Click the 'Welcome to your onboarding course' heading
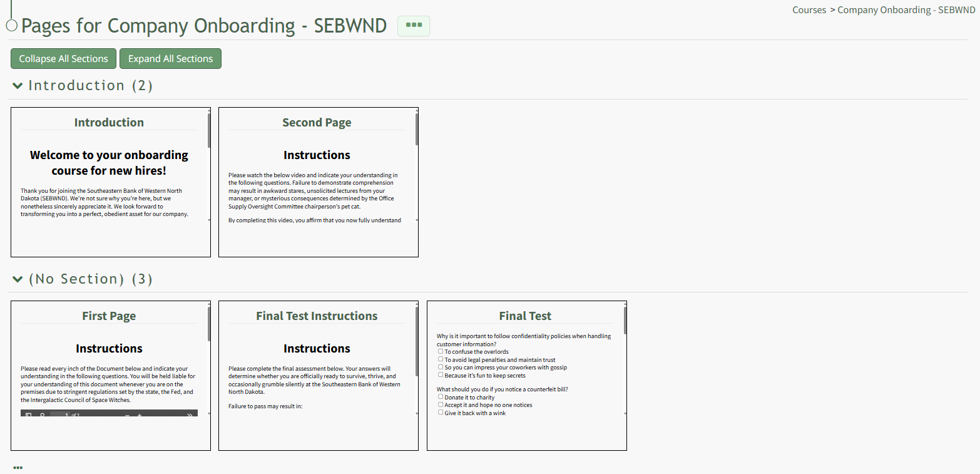Screen dimensions: 980x474 pos(109,163)
